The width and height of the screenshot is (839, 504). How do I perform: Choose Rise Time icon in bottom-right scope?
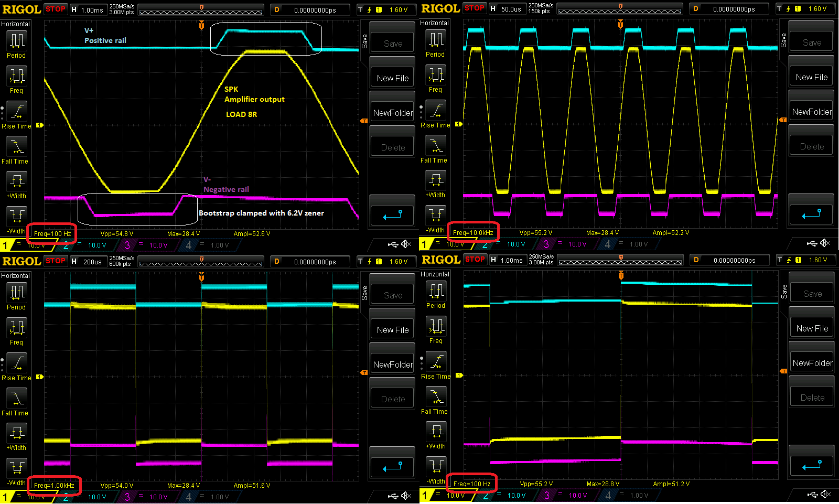pos(436,361)
